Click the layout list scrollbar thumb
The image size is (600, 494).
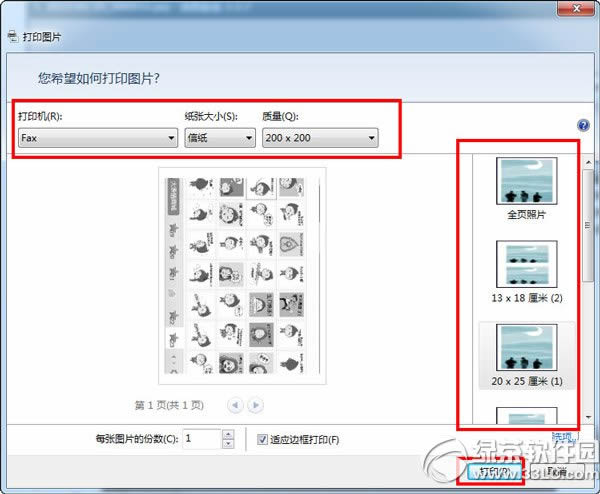pos(588,225)
